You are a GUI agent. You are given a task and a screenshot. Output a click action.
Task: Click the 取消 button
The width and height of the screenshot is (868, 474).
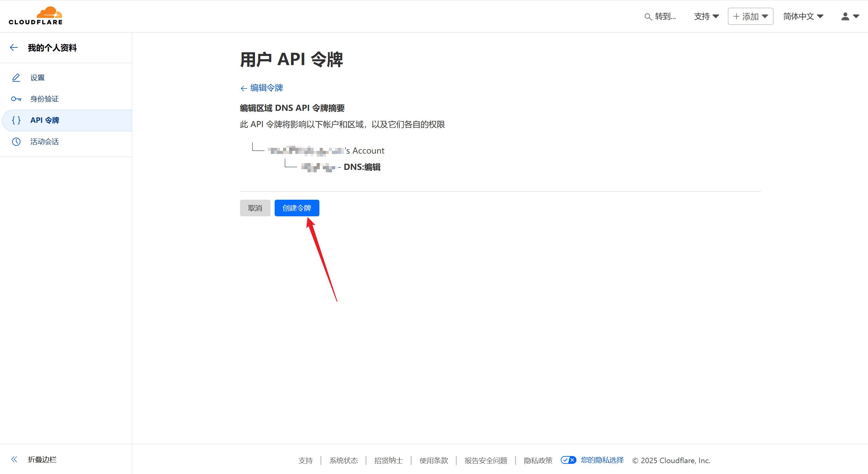255,208
